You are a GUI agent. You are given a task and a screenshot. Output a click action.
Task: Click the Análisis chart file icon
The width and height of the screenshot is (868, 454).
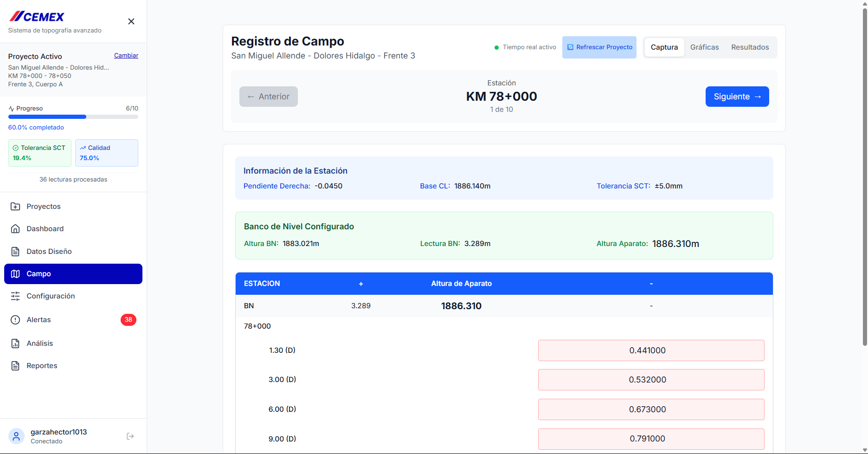click(x=15, y=344)
